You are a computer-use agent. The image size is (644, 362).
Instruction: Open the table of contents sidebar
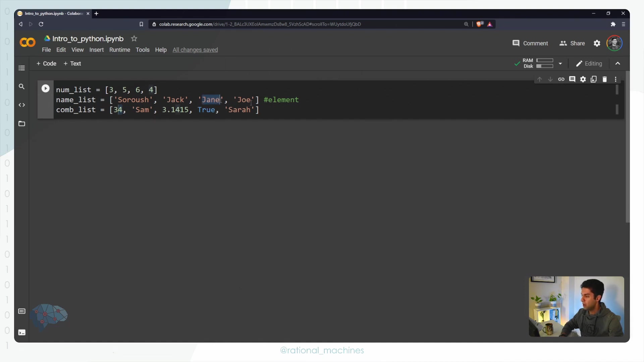[x=22, y=68]
